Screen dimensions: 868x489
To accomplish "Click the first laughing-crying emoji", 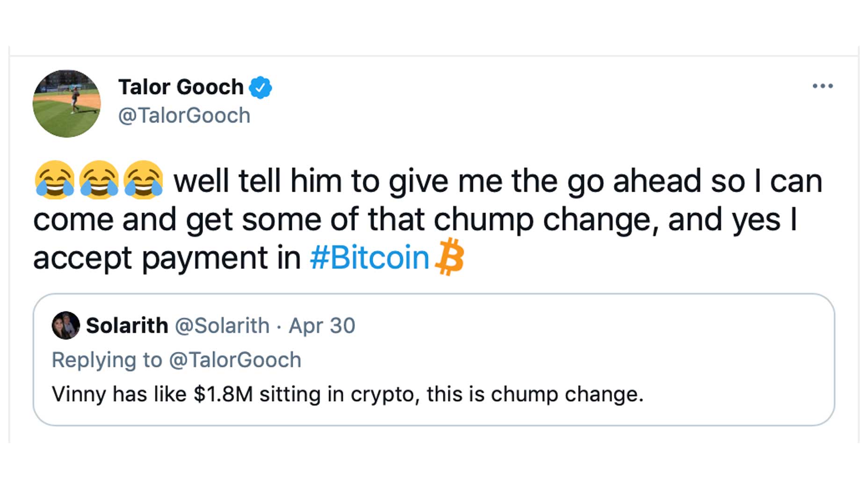I will point(54,180).
